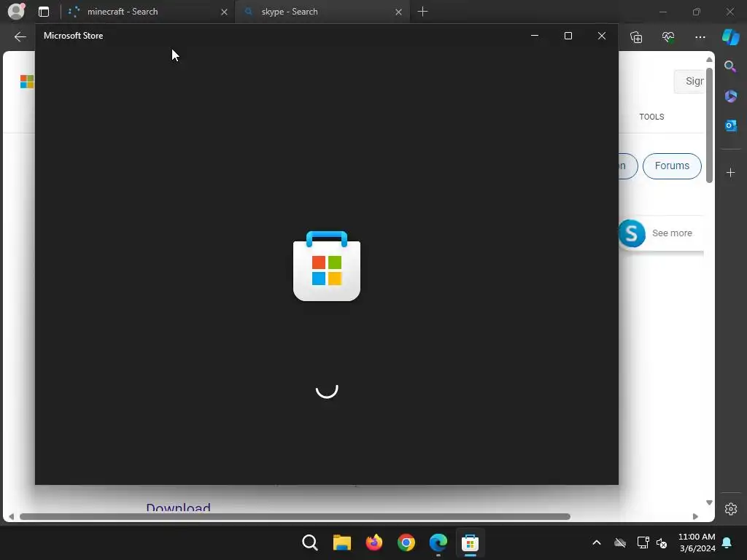Click the Skype S logo icon
The height and width of the screenshot is (560, 747).
[x=632, y=233]
